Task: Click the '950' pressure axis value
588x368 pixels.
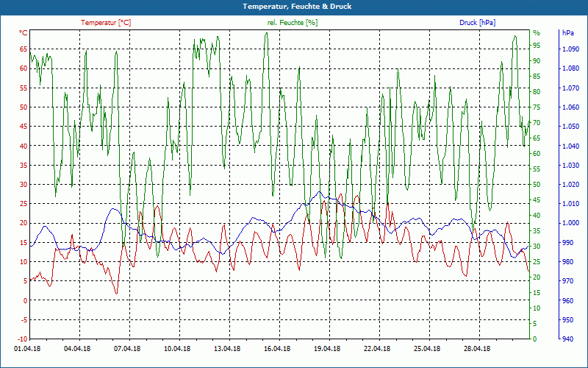Action: [568, 320]
